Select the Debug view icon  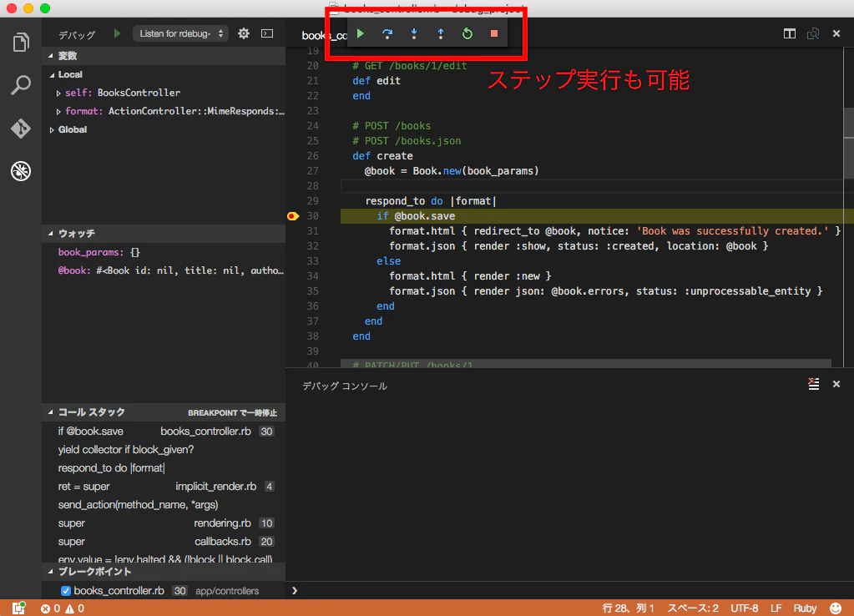pyautogui.click(x=21, y=171)
